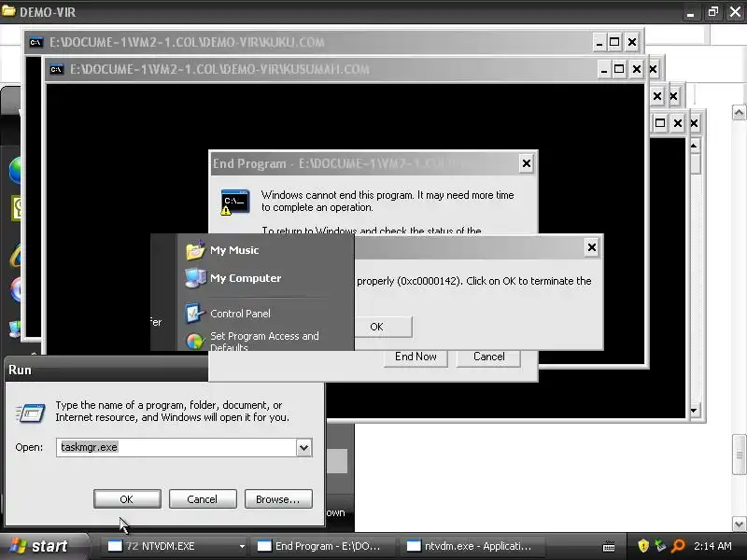This screenshot has width=747, height=560.
Task: Open the yellow Security Center shield tray icon
Action: pyautogui.click(x=643, y=546)
